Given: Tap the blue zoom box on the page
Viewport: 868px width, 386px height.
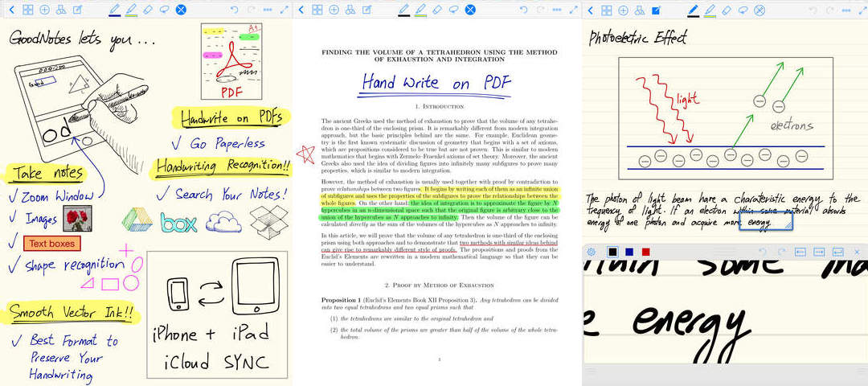Looking at the screenshot, I should pyautogui.click(x=766, y=221).
